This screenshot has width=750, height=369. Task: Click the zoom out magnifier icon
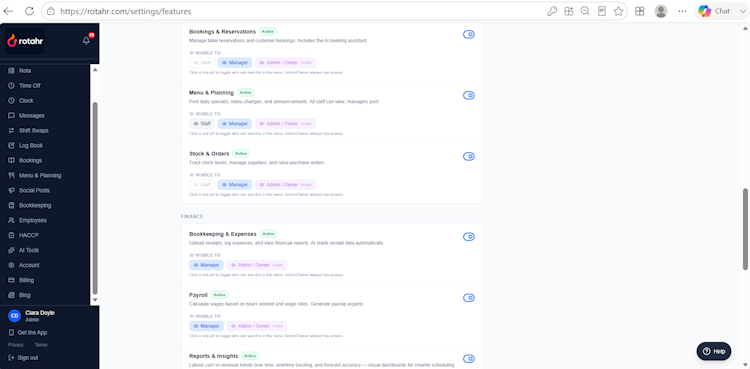point(585,11)
